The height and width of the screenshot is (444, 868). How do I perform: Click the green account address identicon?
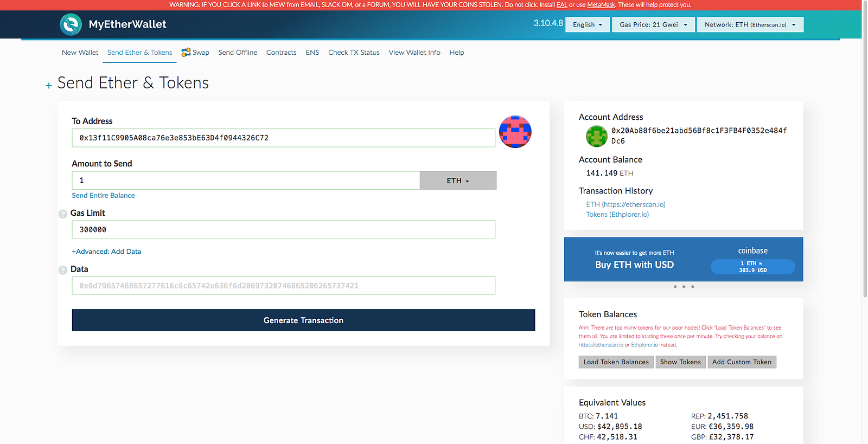[x=597, y=136]
